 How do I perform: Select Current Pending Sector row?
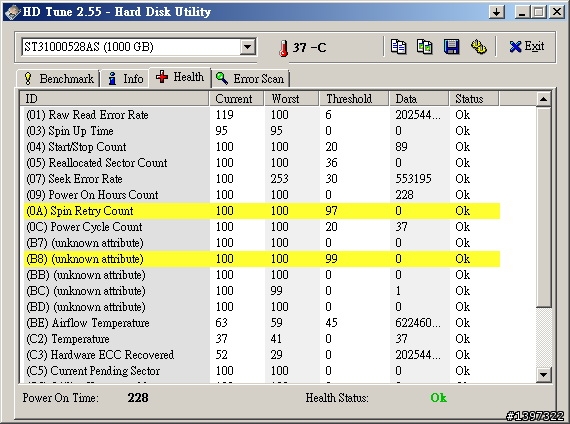click(262, 371)
